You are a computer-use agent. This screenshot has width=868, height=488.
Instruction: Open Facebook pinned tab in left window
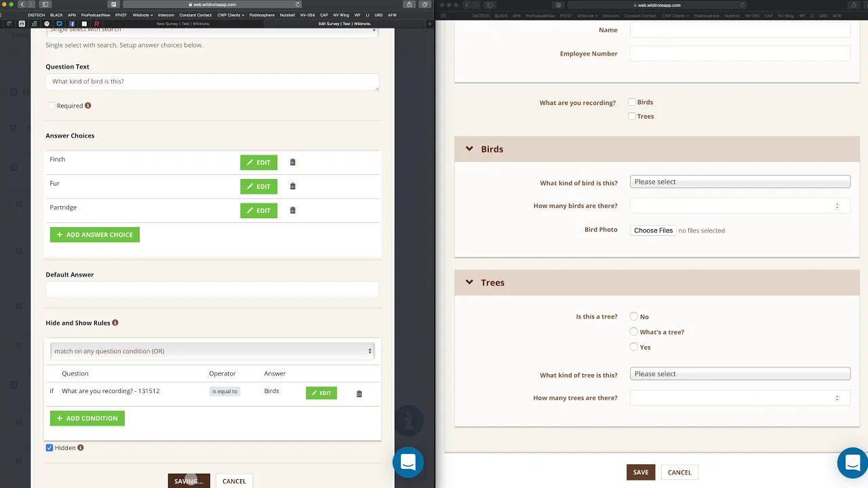(x=72, y=24)
